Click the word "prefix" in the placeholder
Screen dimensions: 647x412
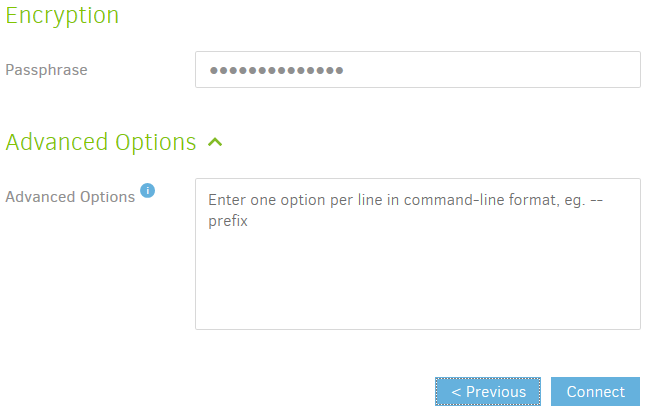tap(228, 222)
